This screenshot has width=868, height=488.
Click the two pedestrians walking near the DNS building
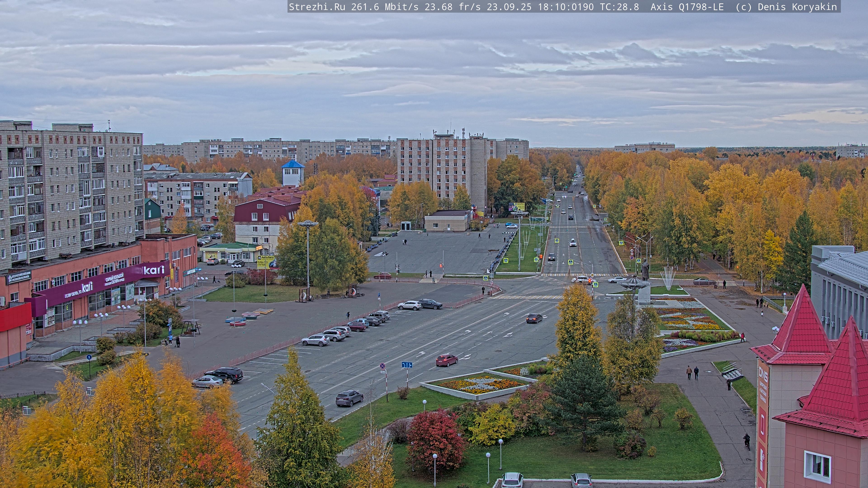[x=692, y=373]
